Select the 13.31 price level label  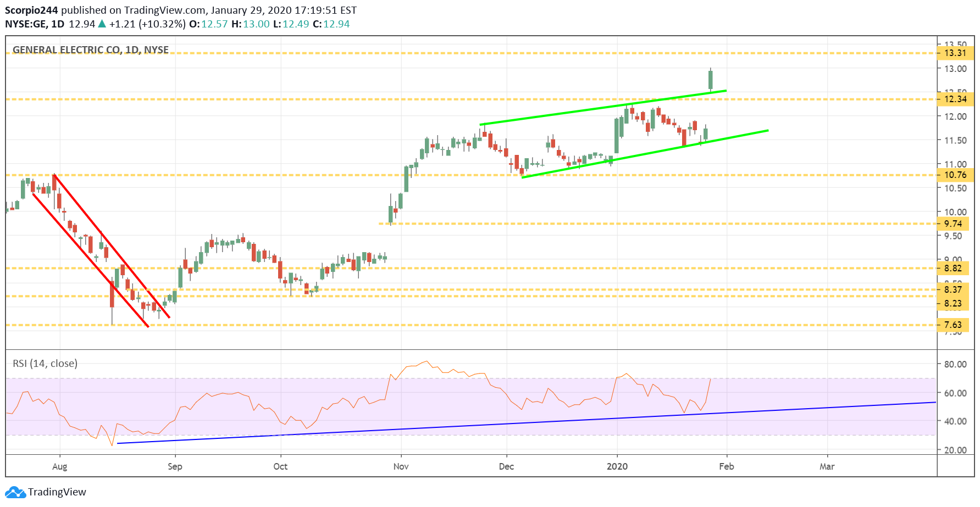coord(955,53)
